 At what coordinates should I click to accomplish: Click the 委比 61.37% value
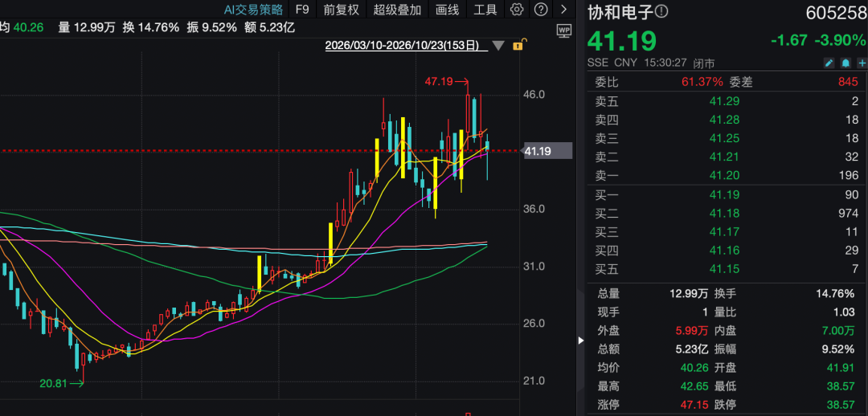click(x=702, y=82)
